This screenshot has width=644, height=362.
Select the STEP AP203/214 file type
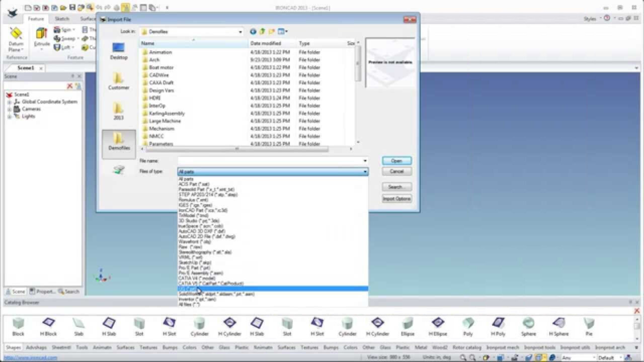pos(208,195)
